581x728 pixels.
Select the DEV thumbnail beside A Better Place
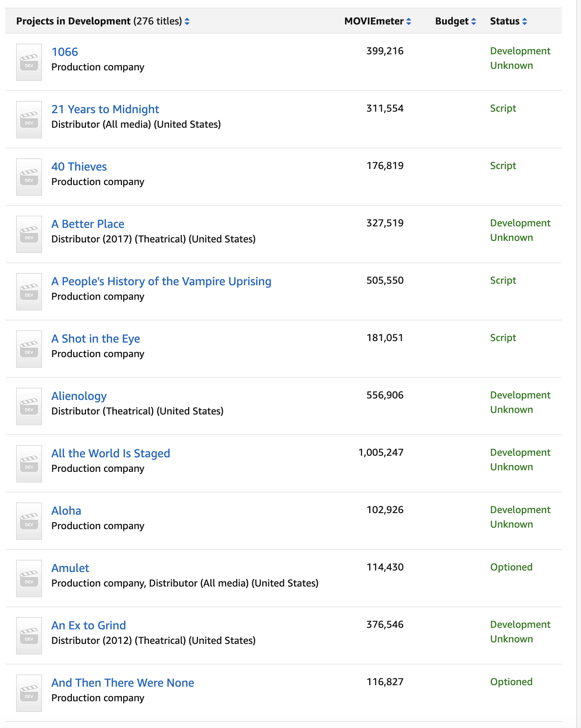point(29,234)
